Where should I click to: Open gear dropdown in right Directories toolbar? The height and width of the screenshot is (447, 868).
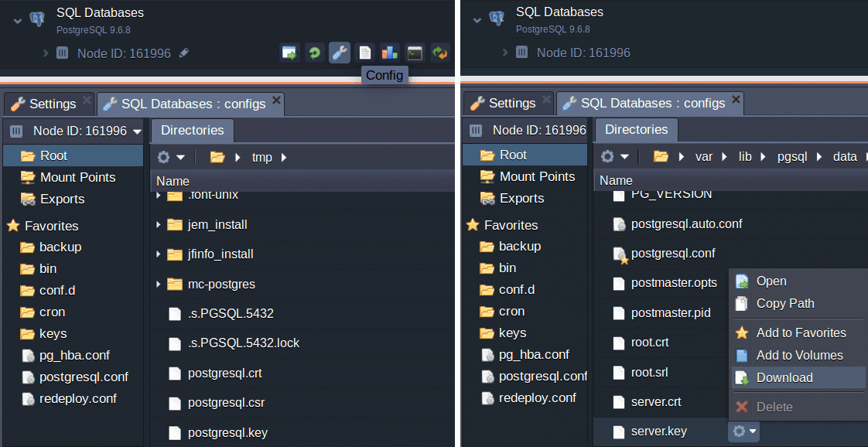coord(614,156)
